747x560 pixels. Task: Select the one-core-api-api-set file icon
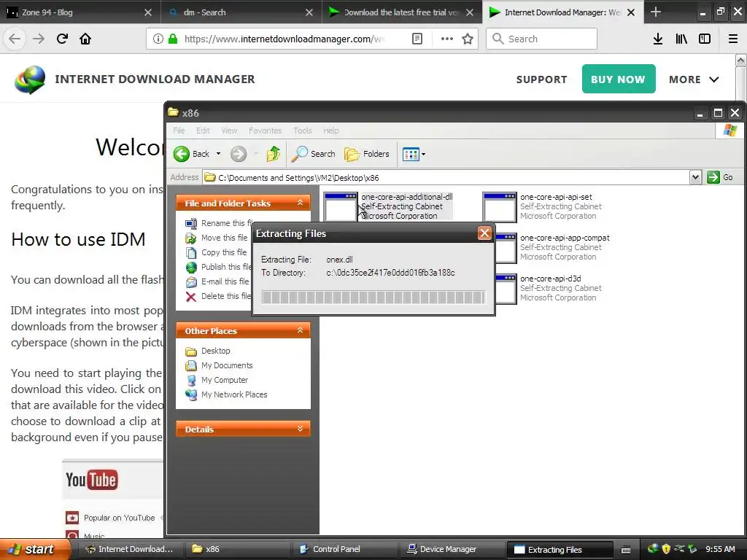coord(499,206)
